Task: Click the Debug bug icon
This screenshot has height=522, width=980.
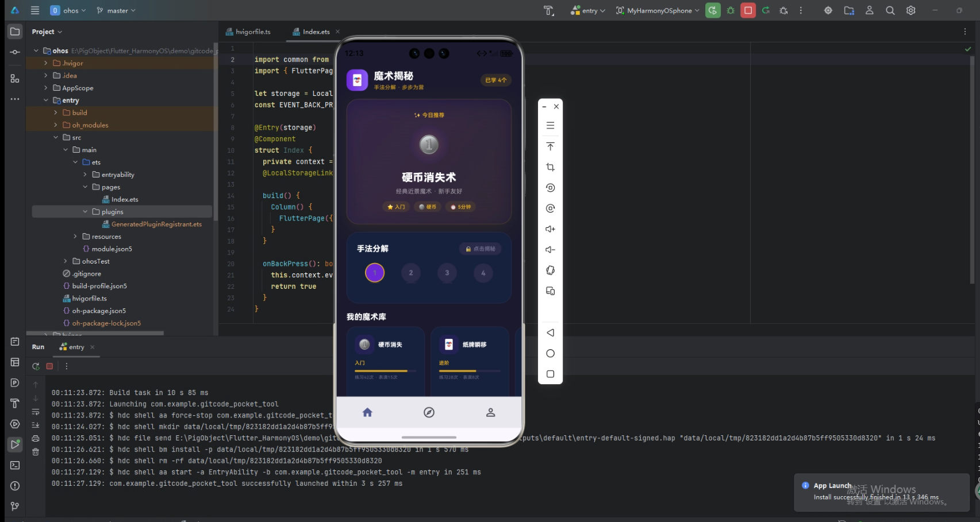Action: (731, 10)
